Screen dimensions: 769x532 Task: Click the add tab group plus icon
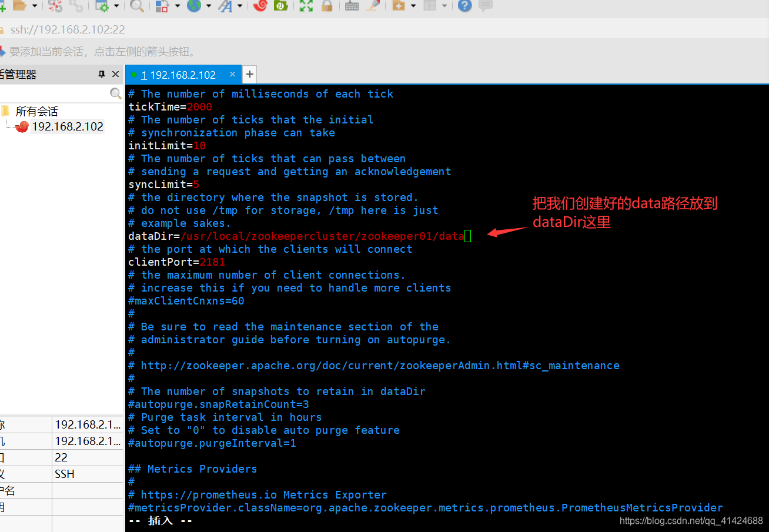(399, 6)
